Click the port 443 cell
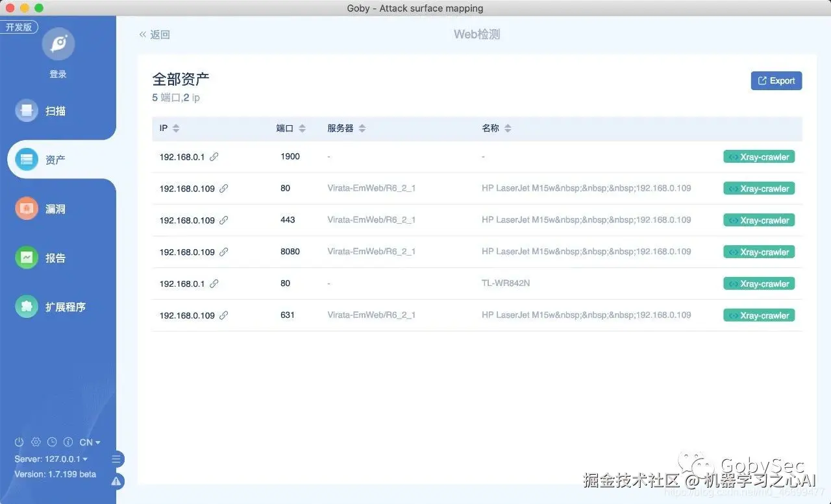 tap(288, 220)
